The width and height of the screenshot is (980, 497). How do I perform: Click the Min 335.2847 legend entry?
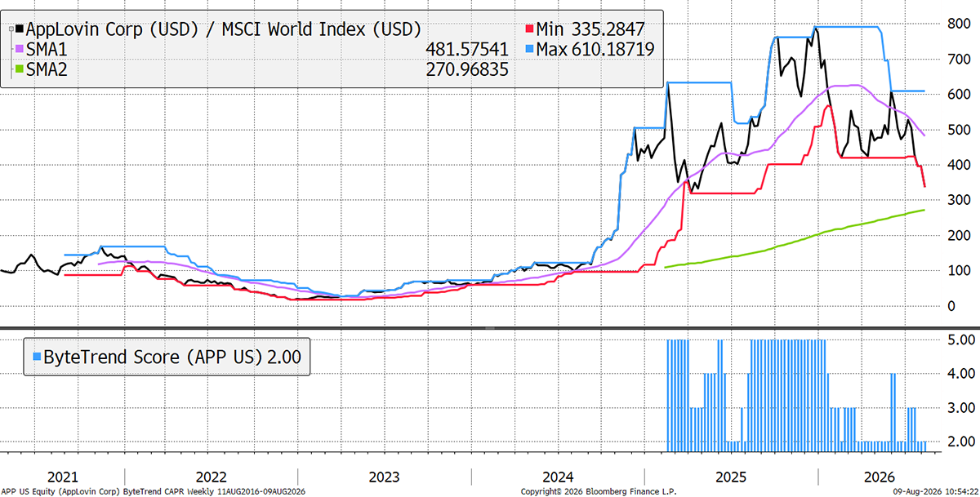coord(585,29)
